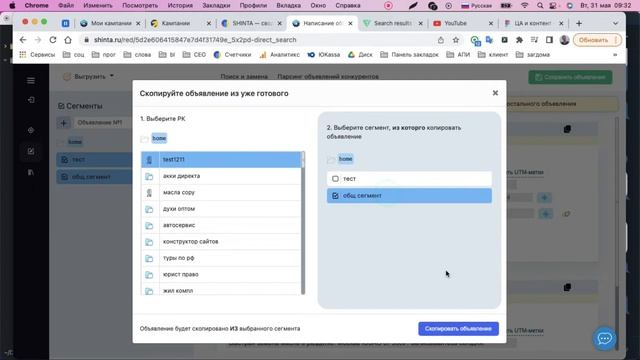Image resolution: width=640 pixels, height=360 pixels.
Task: Open the support chat bubble
Action: (x=604, y=338)
